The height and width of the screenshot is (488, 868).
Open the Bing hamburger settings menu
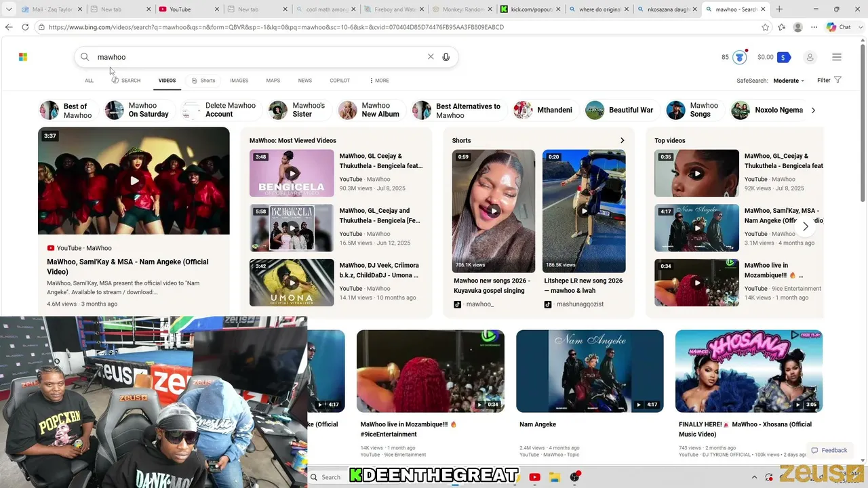click(837, 57)
